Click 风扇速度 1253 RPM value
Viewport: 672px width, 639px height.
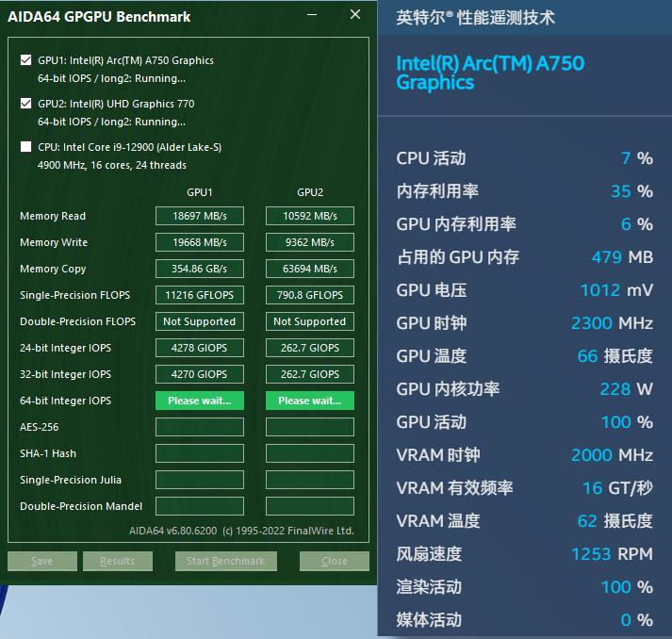tap(612, 554)
